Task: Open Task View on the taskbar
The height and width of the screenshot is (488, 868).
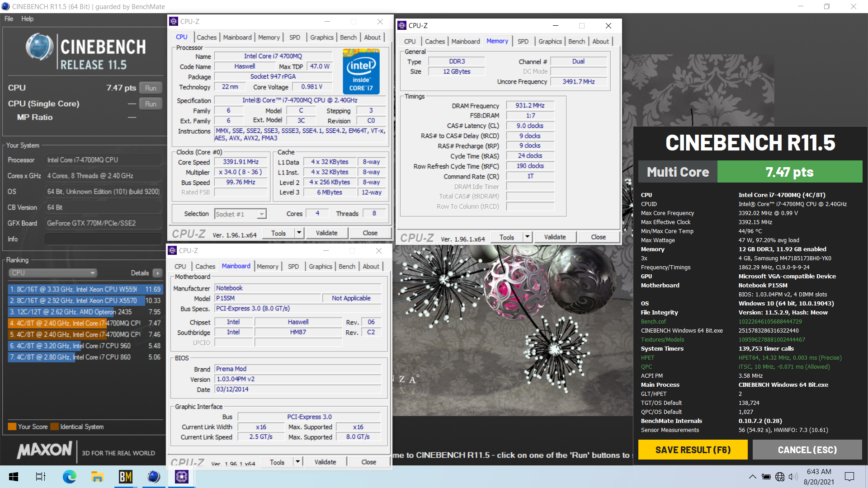Action: click(41, 477)
